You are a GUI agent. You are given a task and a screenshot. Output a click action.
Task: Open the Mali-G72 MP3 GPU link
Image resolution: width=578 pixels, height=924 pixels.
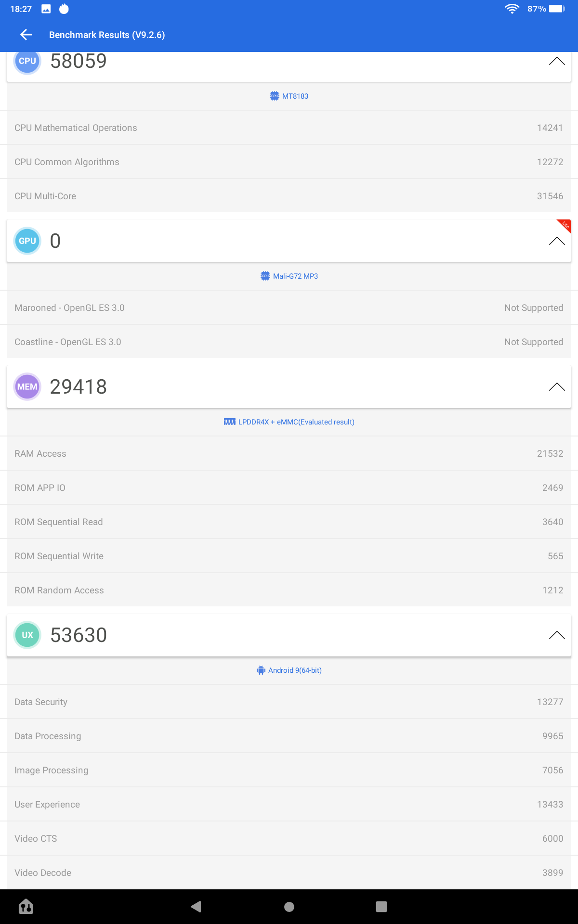(x=289, y=276)
